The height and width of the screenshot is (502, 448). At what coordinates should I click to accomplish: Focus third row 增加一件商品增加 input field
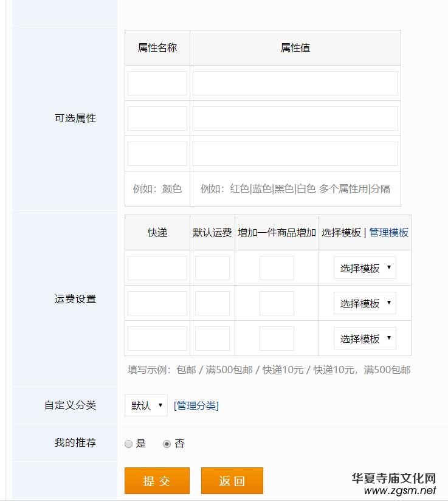tap(277, 339)
